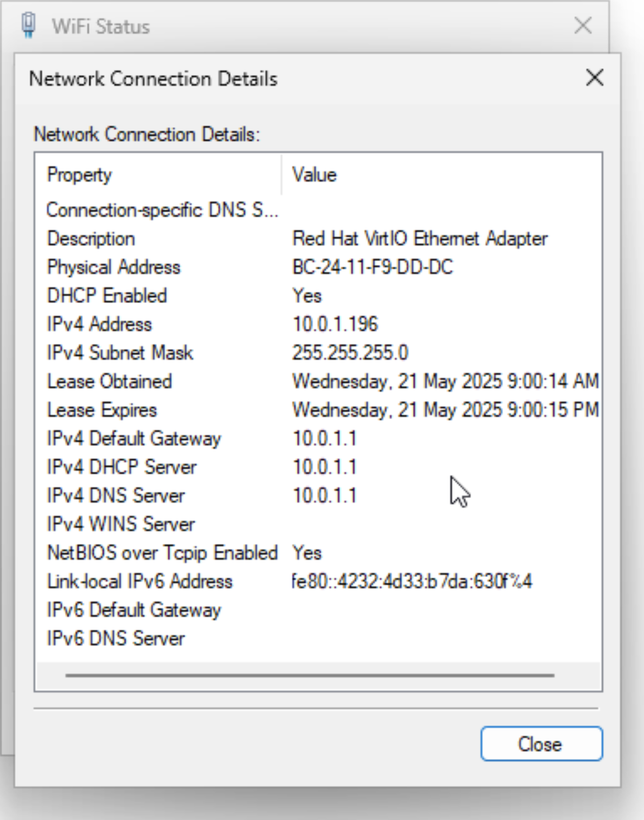Select the DHCP Enabled property
644x820 pixels.
click(x=107, y=296)
